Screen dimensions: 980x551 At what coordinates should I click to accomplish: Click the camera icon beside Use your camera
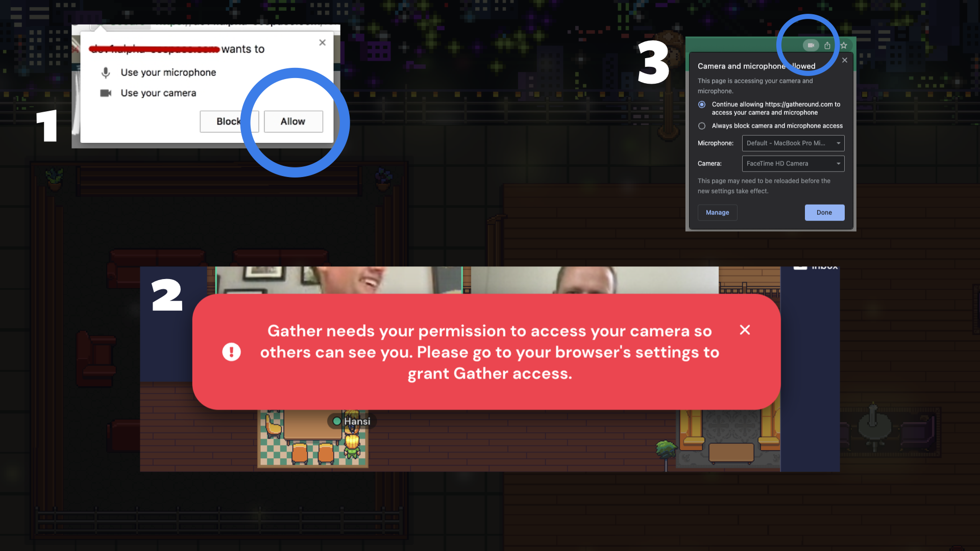(106, 93)
